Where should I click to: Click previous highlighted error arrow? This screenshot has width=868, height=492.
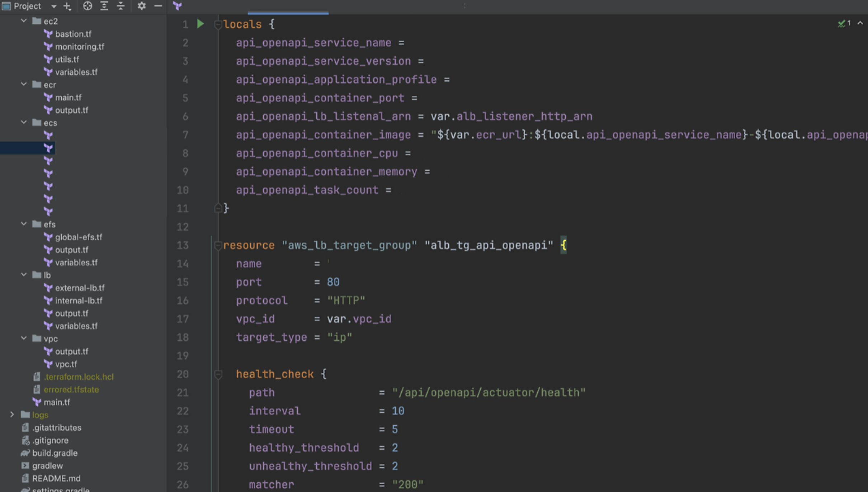pos(860,23)
